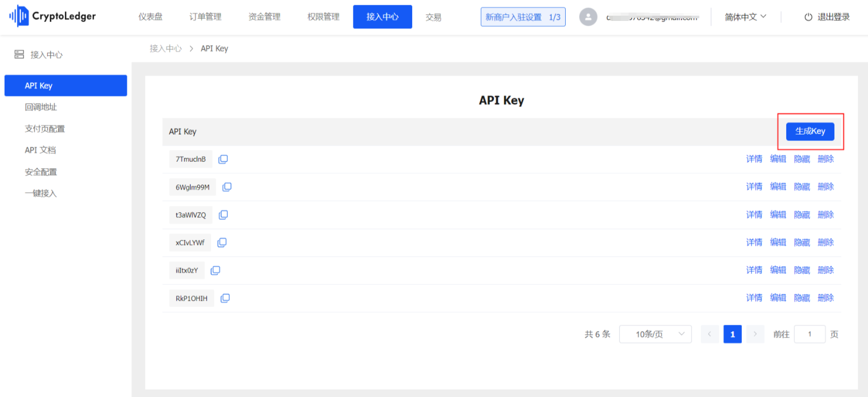The height and width of the screenshot is (397, 868).
Task: Edit the 6Wglm99M key via 编辑
Action: [x=778, y=187]
